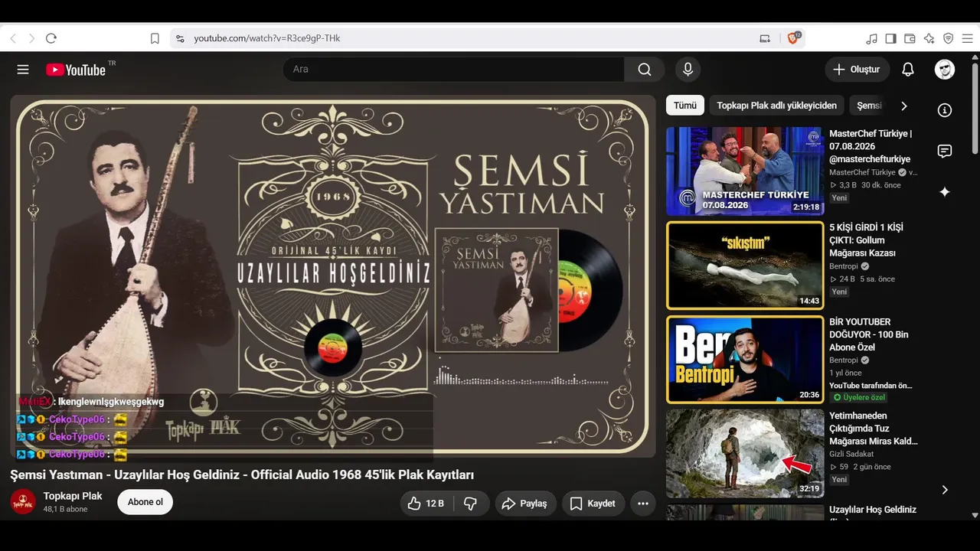
Task: Focus the Ara search field
Action: (x=453, y=70)
